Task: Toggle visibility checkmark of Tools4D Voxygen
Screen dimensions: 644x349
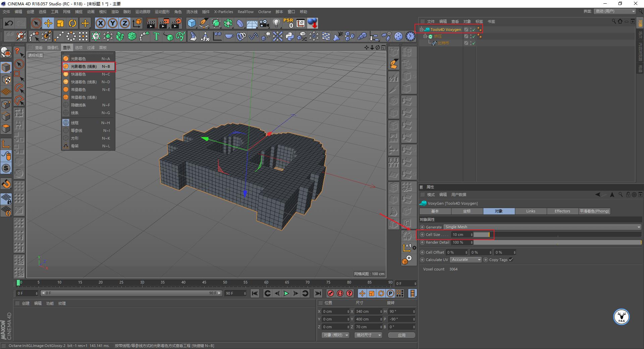Action: [x=474, y=30]
